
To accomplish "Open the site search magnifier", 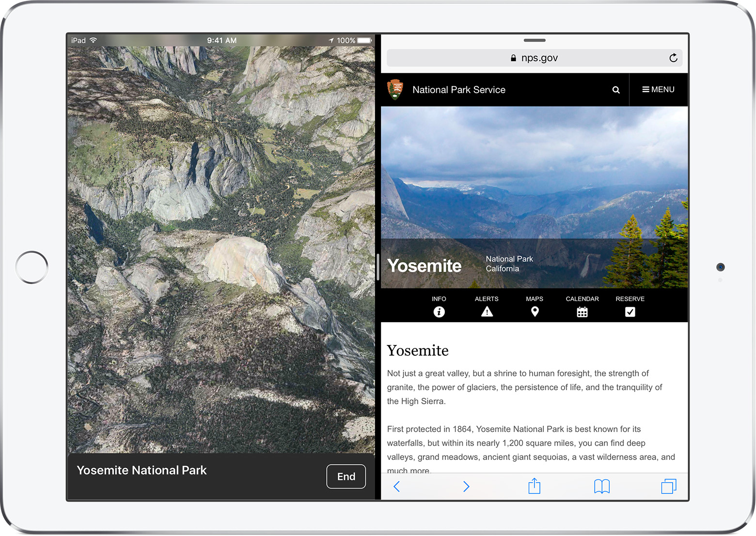I will [616, 90].
